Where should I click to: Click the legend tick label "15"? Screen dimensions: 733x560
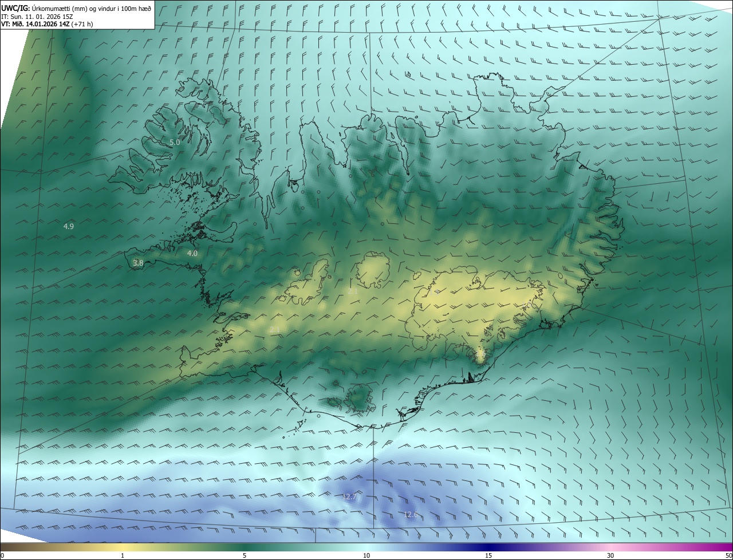pos(488,555)
